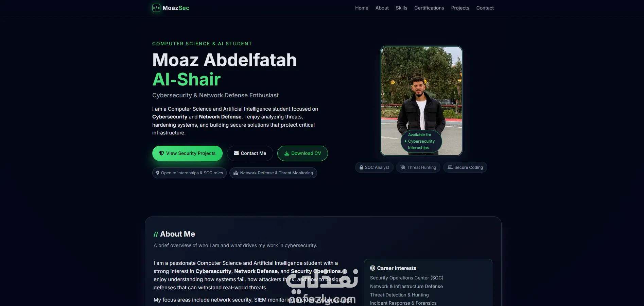Select Projects in the navigation bar
The height and width of the screenshot is (306, 644).
[460, 8]
